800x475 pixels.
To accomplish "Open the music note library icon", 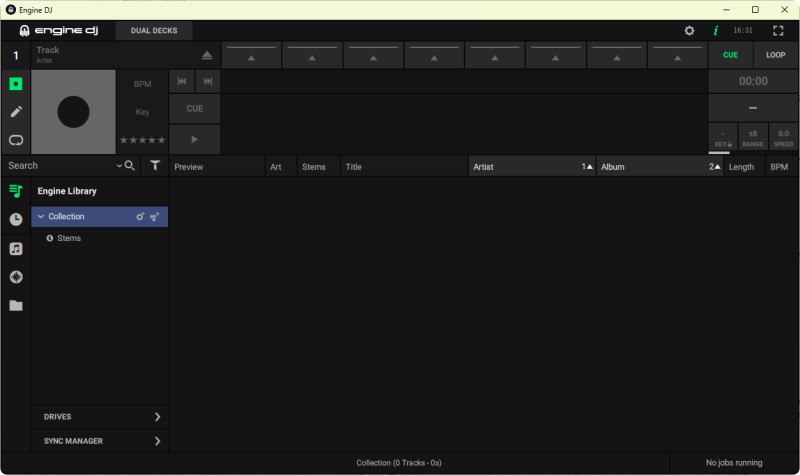I will (16, 248).
